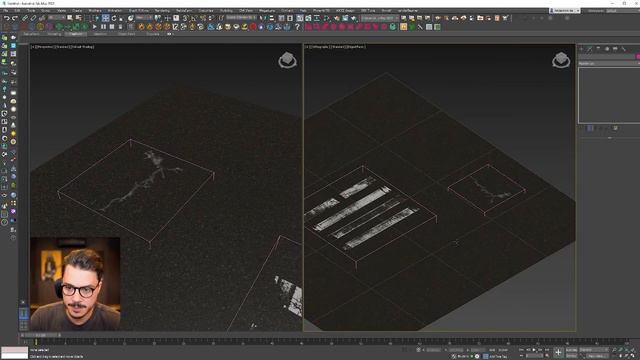Screen dimensions: 640x360
Task: Click the Mirror tool icon
Action: (263, 18)
